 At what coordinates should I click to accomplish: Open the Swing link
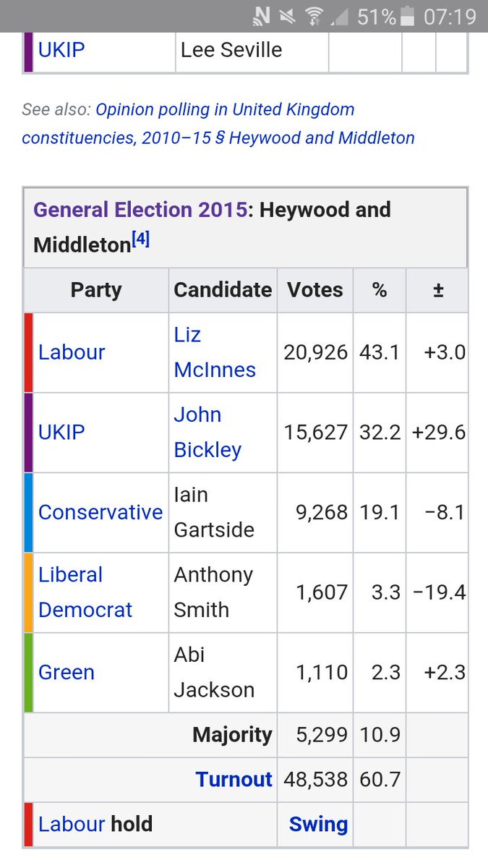(x=318, y=824)
